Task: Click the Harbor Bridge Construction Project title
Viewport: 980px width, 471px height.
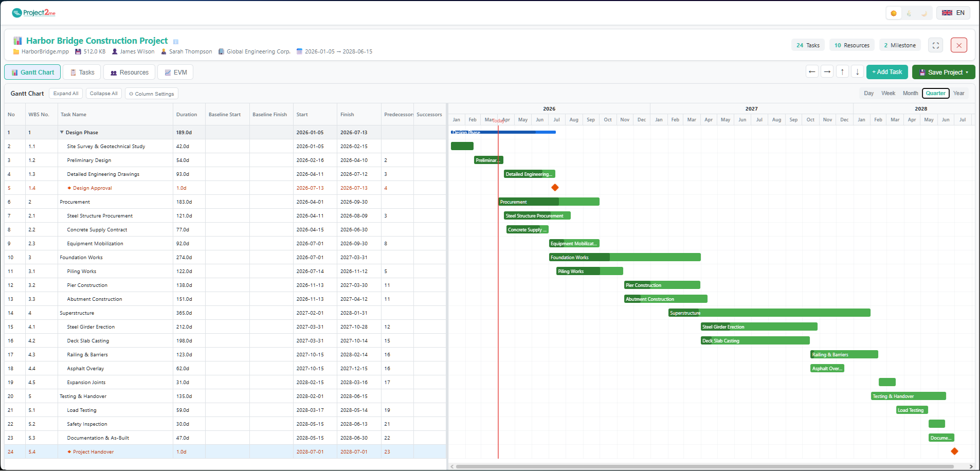Action: pos(97,41)
